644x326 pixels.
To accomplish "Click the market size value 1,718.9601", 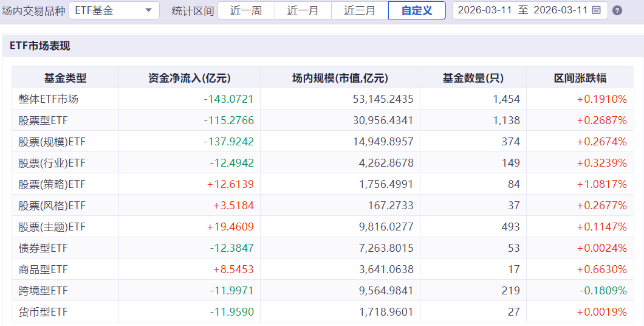I will pos(386,313).
